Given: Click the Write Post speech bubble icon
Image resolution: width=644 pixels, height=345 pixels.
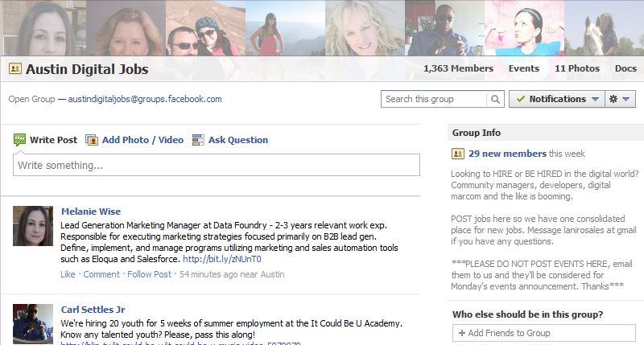Looking at the screenshot, I should 20,140.
